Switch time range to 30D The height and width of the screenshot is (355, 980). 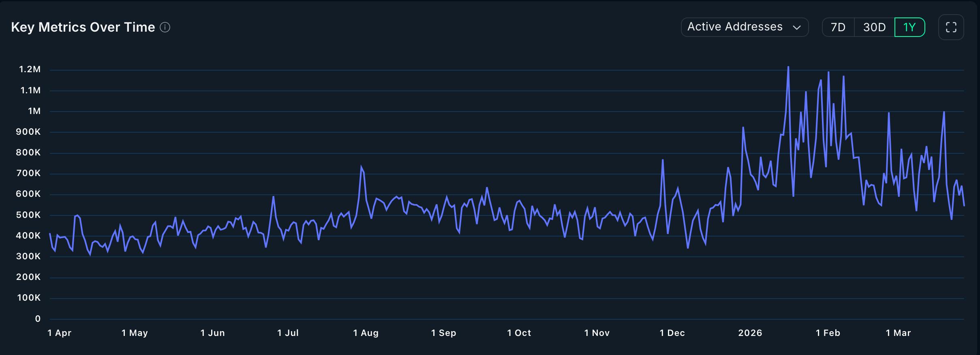(874, 27)
